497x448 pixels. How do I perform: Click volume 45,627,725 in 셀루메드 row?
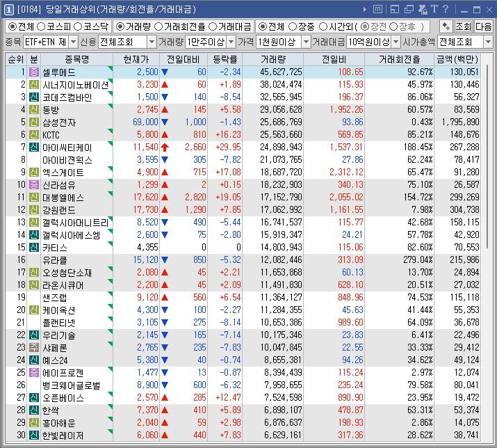coord(281,72)
